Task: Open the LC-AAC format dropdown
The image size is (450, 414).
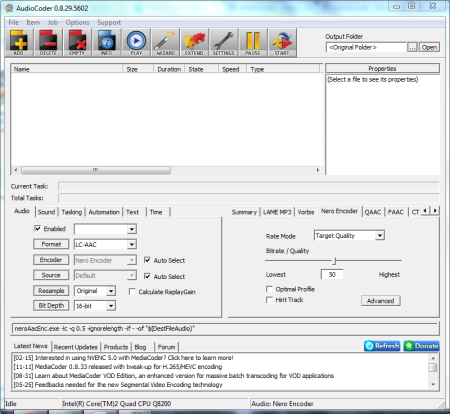Action: (132, 244)
